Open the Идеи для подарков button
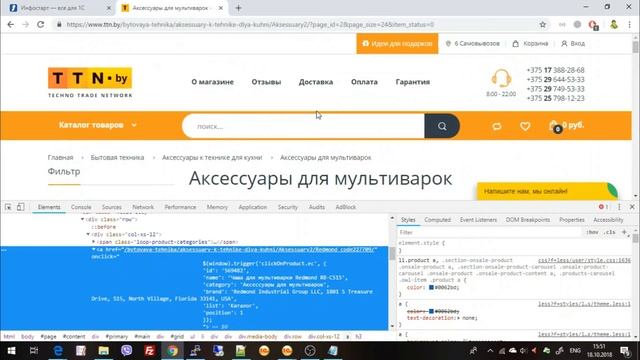Screen dimensions: 640x360 pyautogui.click(x=397, y=43)
